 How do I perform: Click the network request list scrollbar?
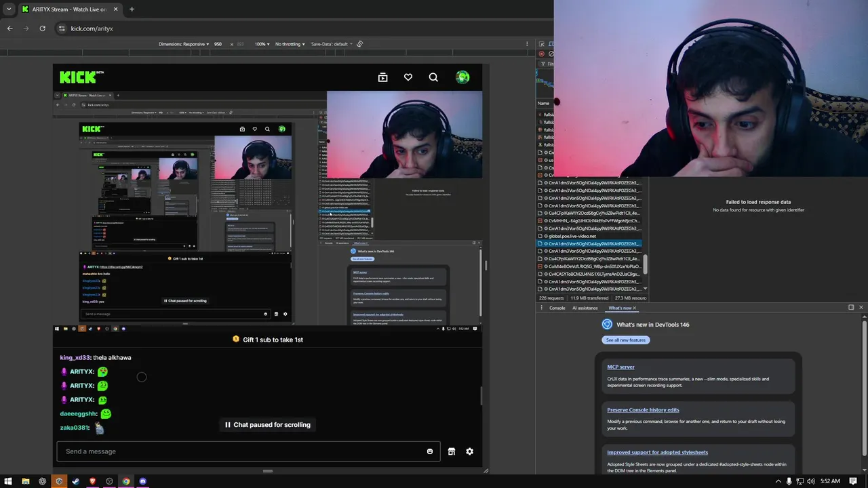[646, 264]
